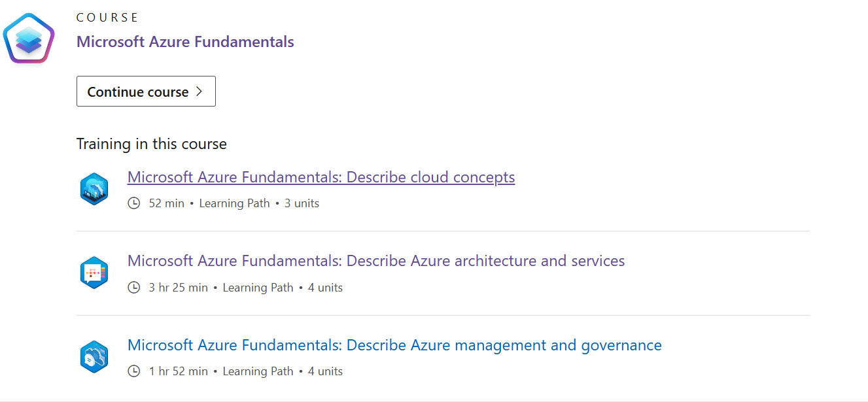Click the COURSE label above the title
Screen dimensions: 868x402
107,18
